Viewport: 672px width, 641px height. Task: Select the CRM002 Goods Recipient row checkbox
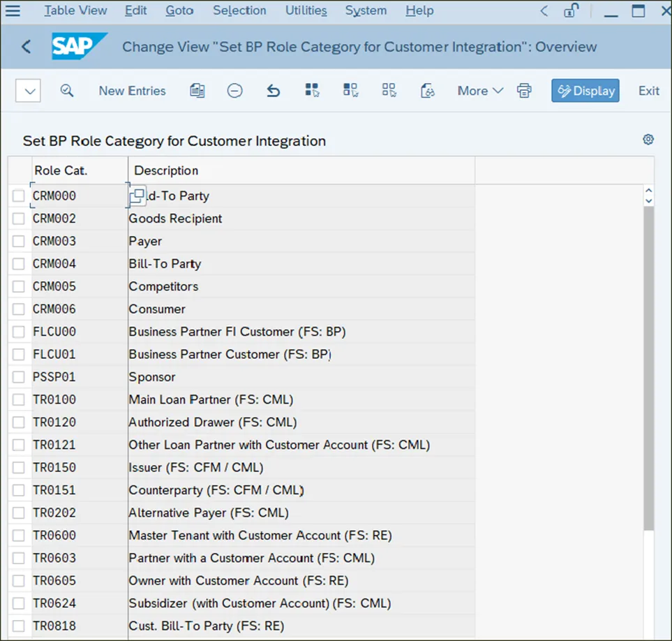coord(19,219)
